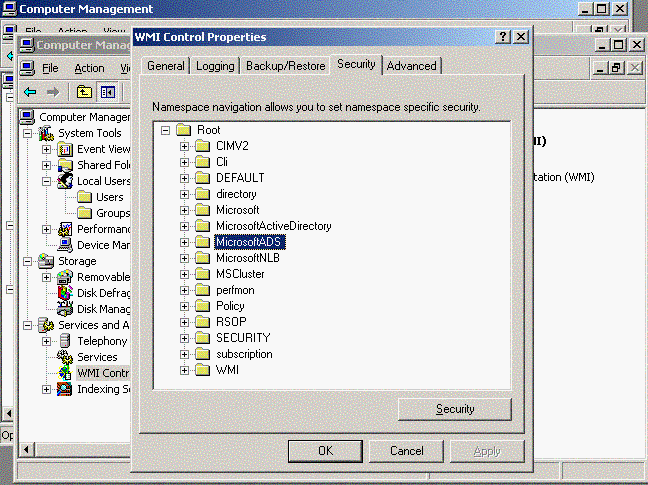Image resolution: width=648 pixels, height=485 pixels.
Task: Toggle the Show/Hide Console Tree icon
Action: click(107, 92)
